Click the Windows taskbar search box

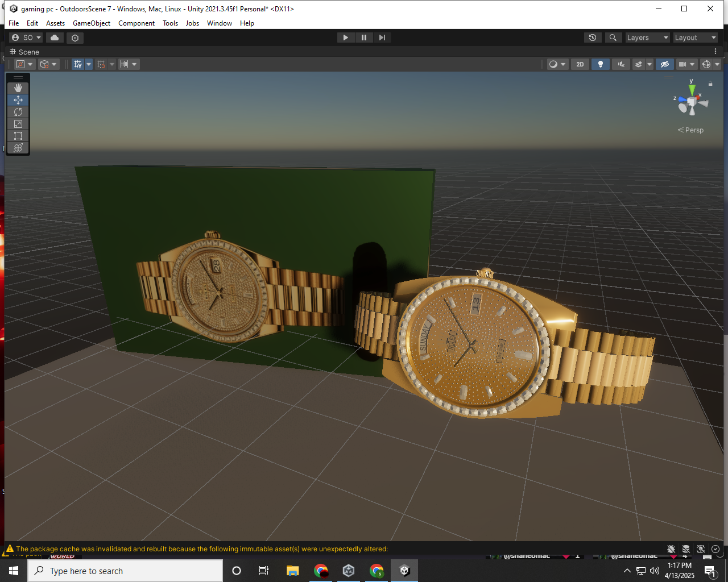[x=125, y=571]
